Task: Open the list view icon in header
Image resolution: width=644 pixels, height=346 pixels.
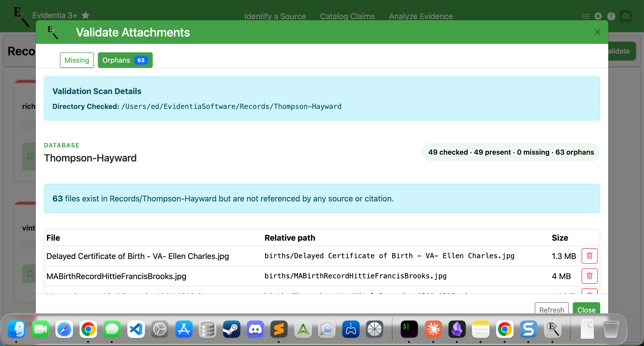Action: point(586,16)
